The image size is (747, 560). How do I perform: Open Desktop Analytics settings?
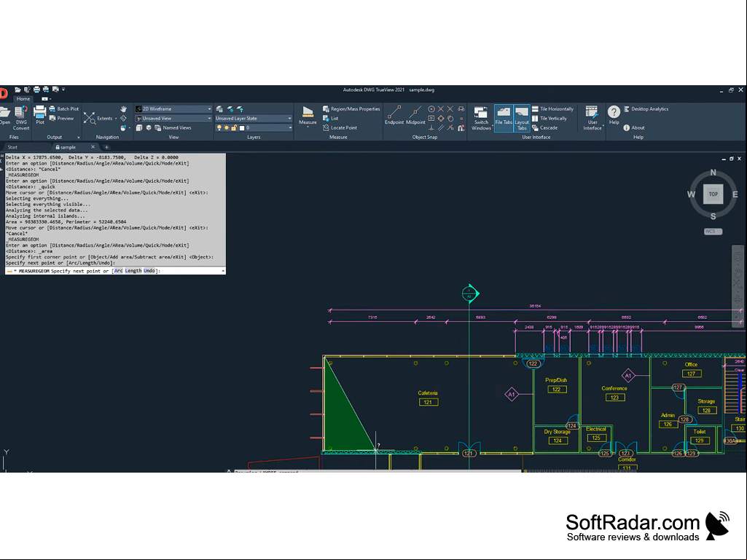pos(646,109)
